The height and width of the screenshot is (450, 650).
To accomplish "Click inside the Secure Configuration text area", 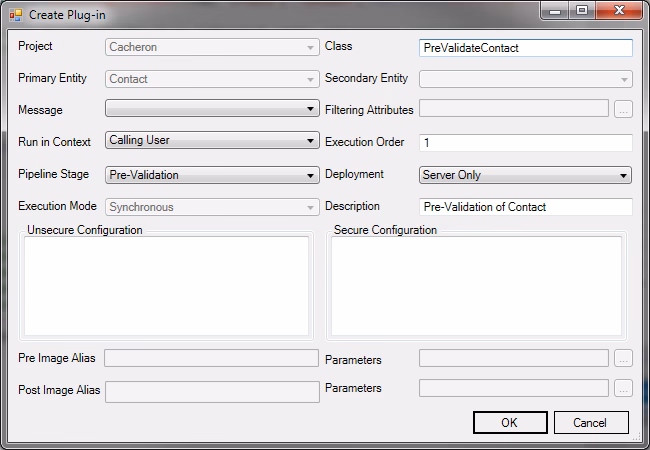I will (476, 286).
